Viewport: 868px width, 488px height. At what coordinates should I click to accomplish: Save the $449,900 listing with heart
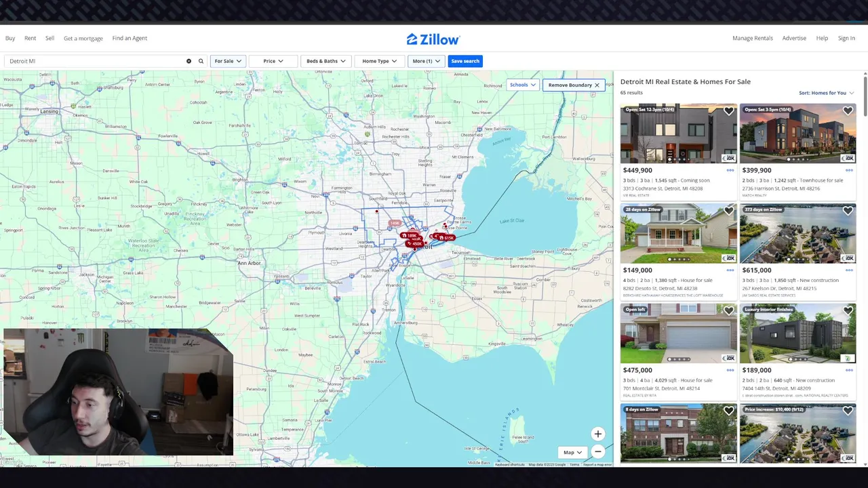click(x=728, y=111)
